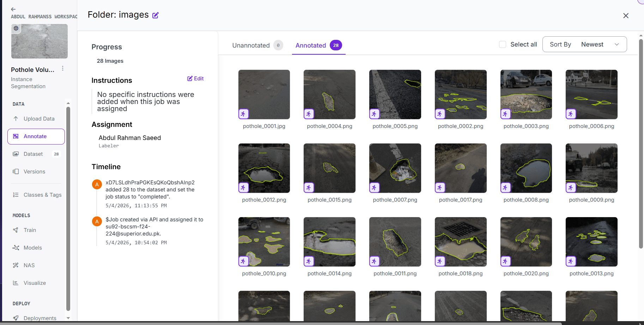Viewport: 644px width, 325px height.
Task: Click the pothole_0020.png filename
Action: click(526, 274)
